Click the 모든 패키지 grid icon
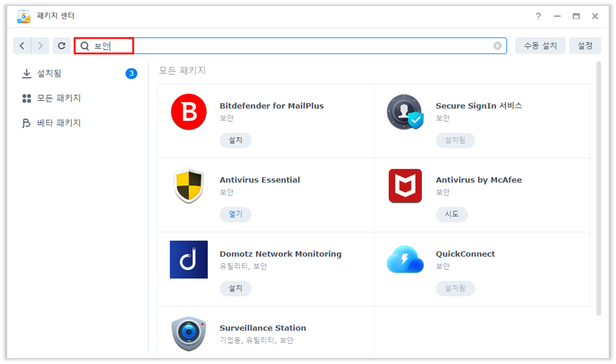 coord(27,98)
